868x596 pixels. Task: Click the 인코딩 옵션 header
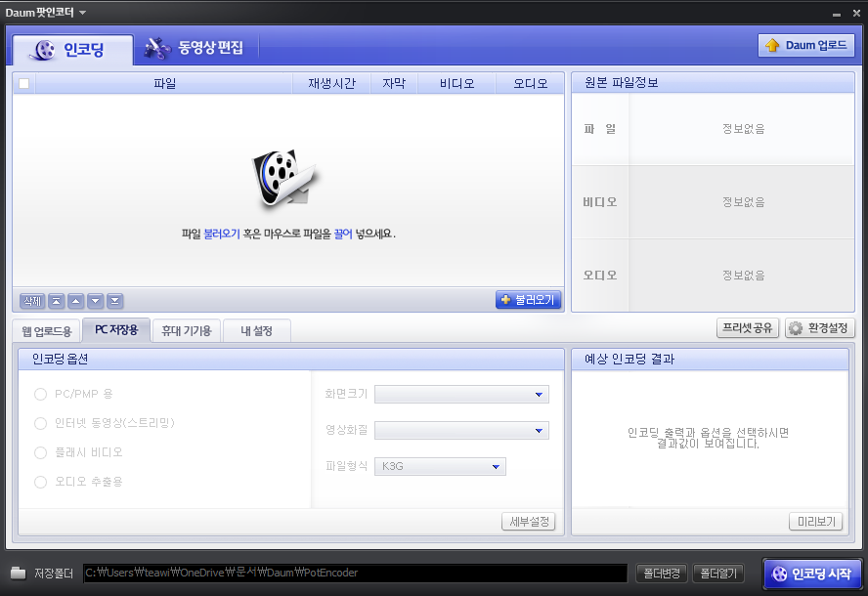tap(291, 360)
